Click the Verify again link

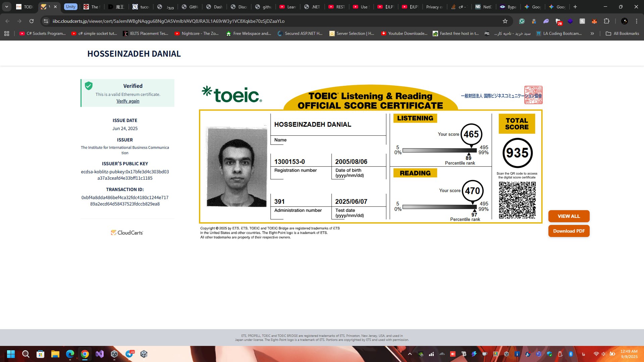coord(128,101)
